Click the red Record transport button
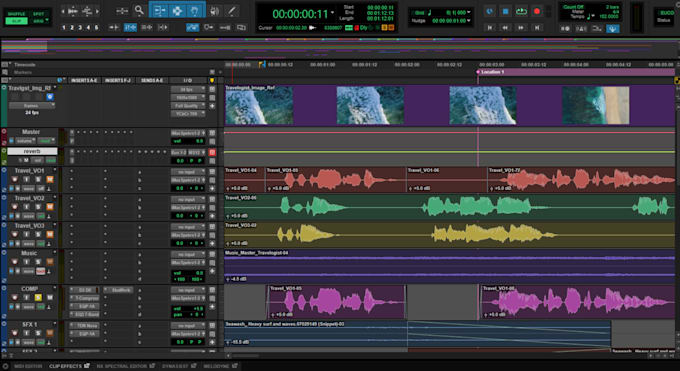This screenshot has height=371, width=680. (x=537, y=12)
